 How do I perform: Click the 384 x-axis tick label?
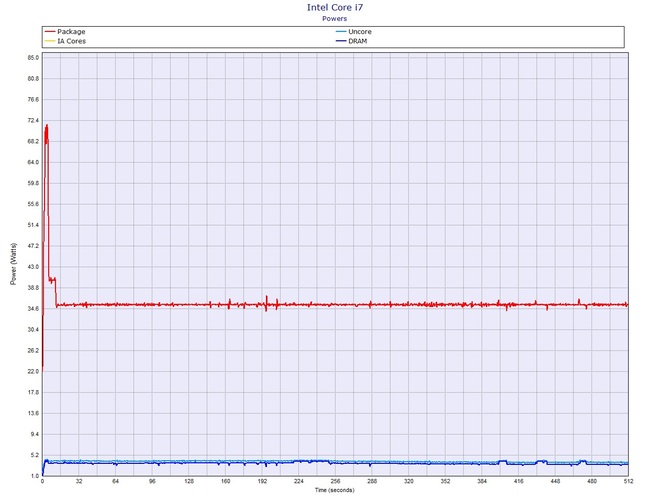(x=482, y=481)
